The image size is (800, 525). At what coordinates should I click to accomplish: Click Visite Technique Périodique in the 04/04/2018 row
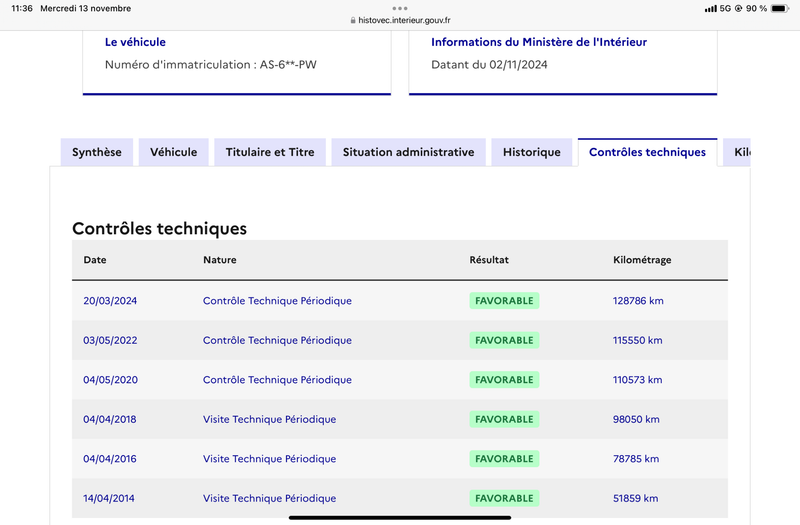point(269,419)
